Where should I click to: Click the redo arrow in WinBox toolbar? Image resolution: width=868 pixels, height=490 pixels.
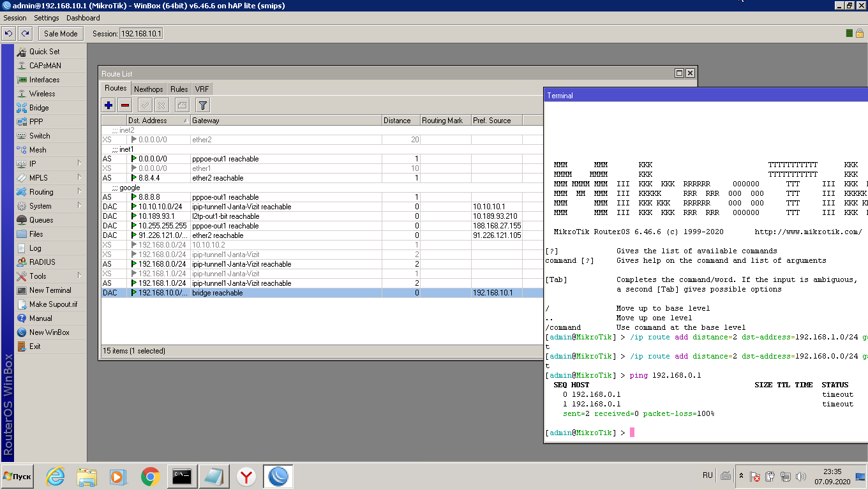25,33
